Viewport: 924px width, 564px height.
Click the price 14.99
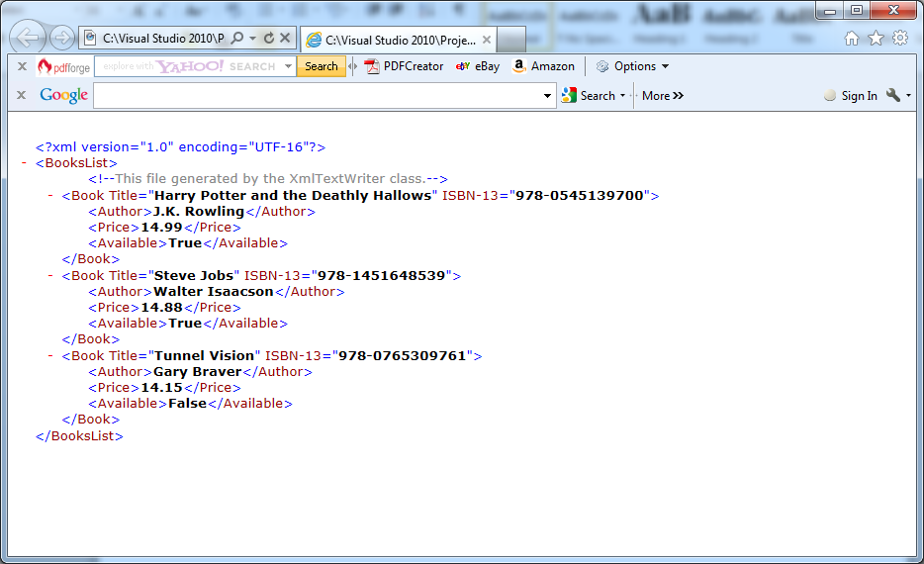pyautogui.click(x=161, y=228)
